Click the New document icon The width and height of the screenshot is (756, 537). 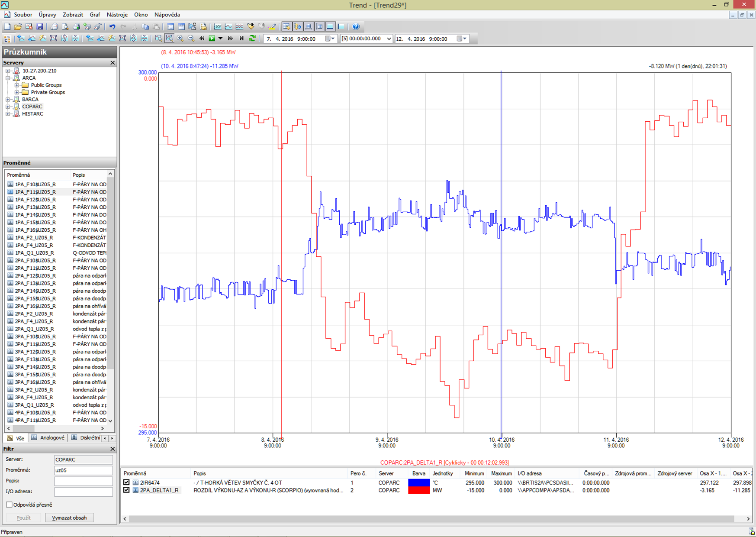7,26
